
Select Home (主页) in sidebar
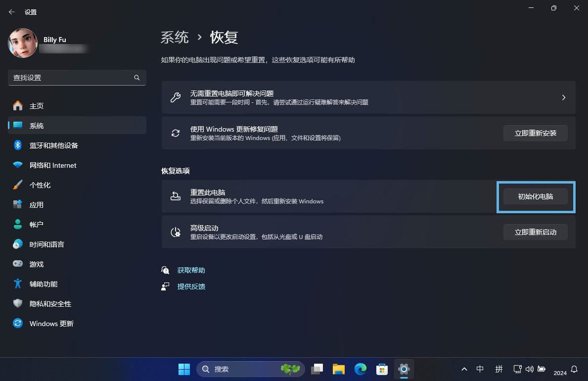point(36,106)
